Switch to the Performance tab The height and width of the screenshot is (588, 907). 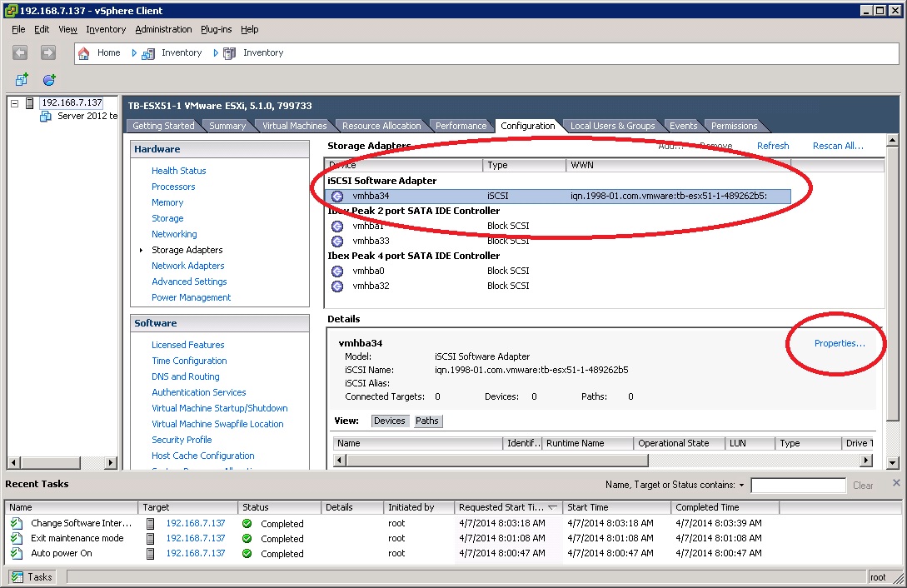pyautogui.click(x=461, y=125)
